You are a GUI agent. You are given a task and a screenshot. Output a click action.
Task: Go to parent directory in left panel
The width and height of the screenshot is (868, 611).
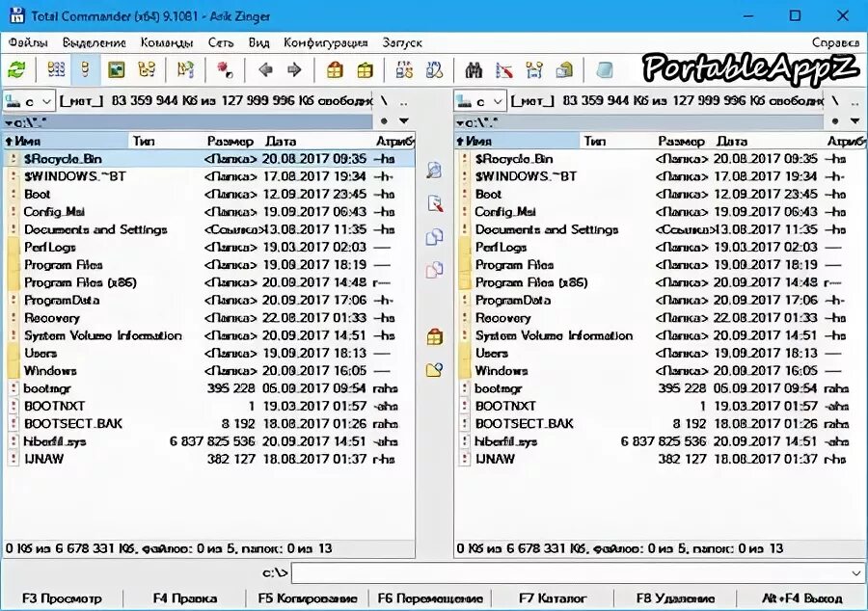[404, 101]
